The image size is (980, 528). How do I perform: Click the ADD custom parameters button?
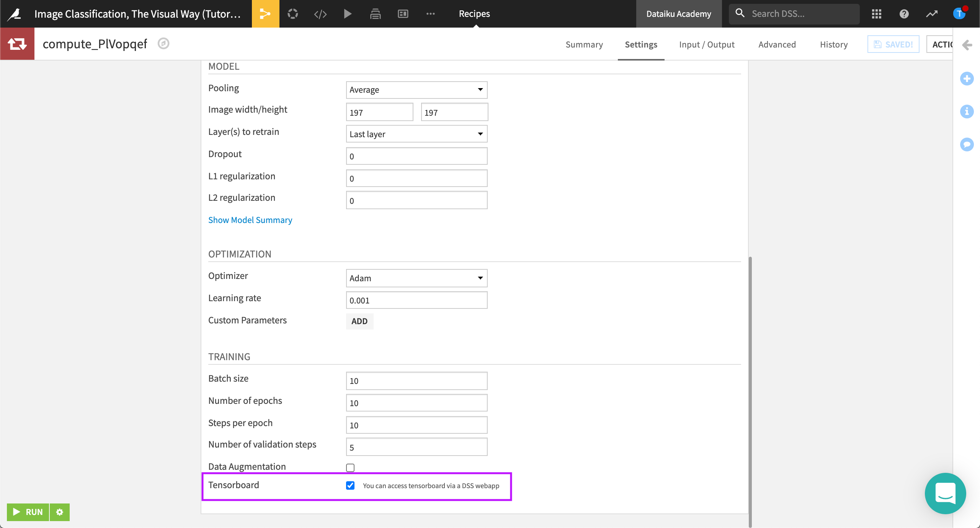coord(359,321)
